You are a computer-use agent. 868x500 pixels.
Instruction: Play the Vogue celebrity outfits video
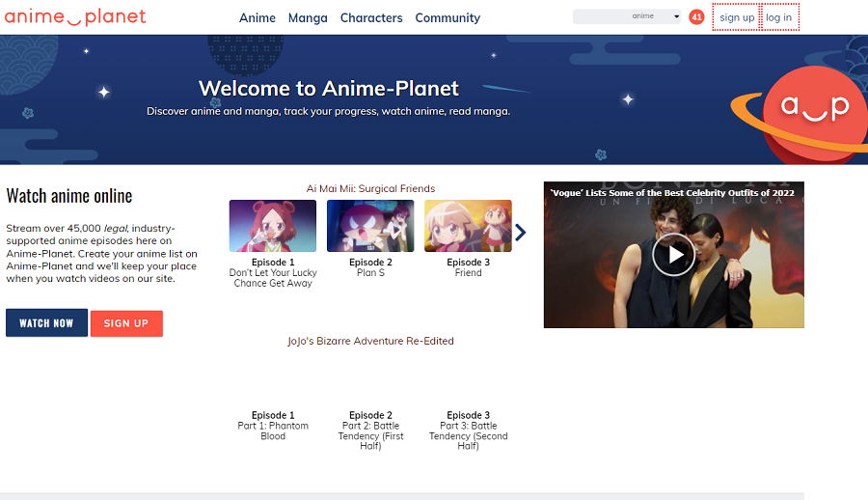pyautogui.click(x=674, y=255)
